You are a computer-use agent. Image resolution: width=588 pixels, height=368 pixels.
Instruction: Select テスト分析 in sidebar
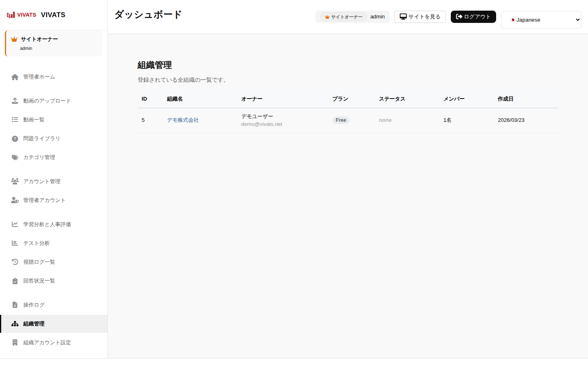click(54, 243)
